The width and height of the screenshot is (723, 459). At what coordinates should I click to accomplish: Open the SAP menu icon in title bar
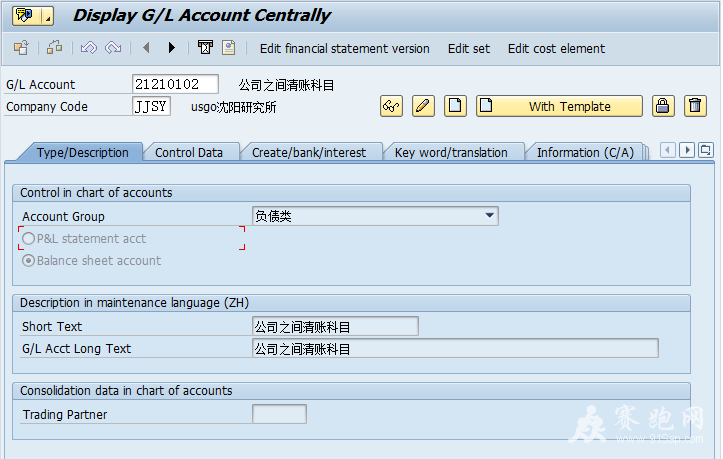pos(26,16)
